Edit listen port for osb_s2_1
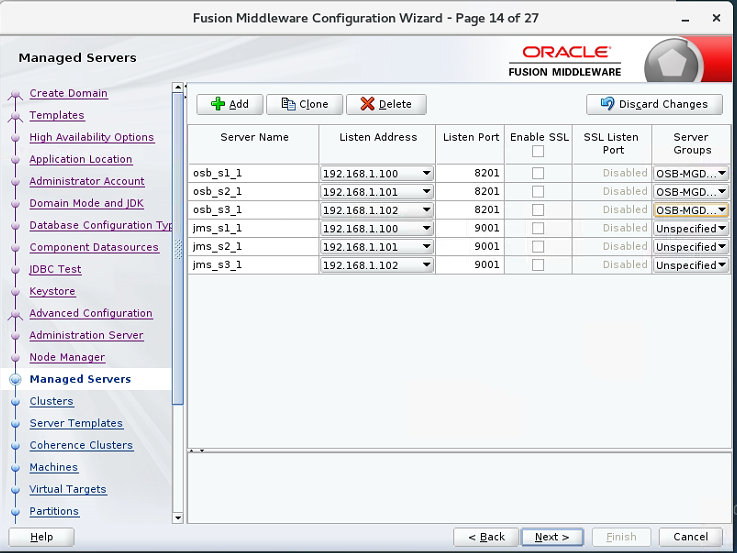Screen dimensions: 737x553 [470, 192]
